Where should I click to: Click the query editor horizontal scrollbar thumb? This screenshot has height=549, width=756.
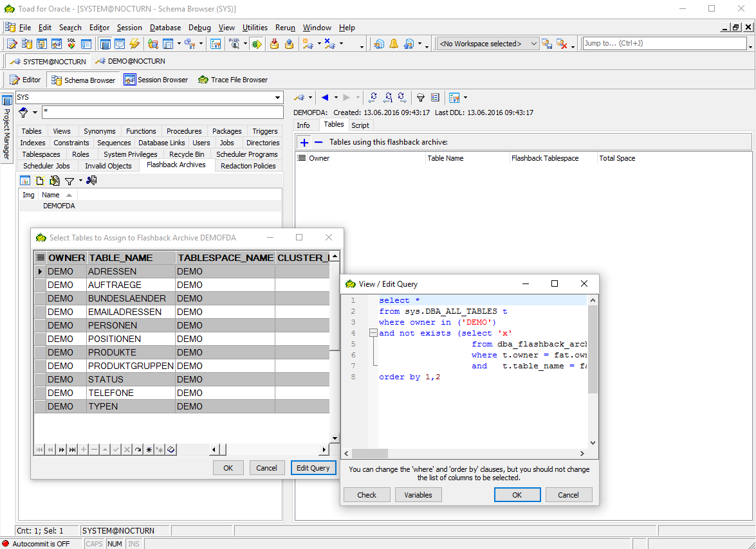(x=370, y=453)
